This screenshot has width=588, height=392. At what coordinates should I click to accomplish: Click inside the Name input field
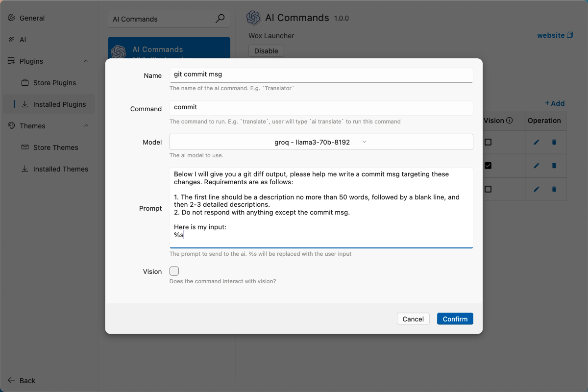(x=321, y=75)
